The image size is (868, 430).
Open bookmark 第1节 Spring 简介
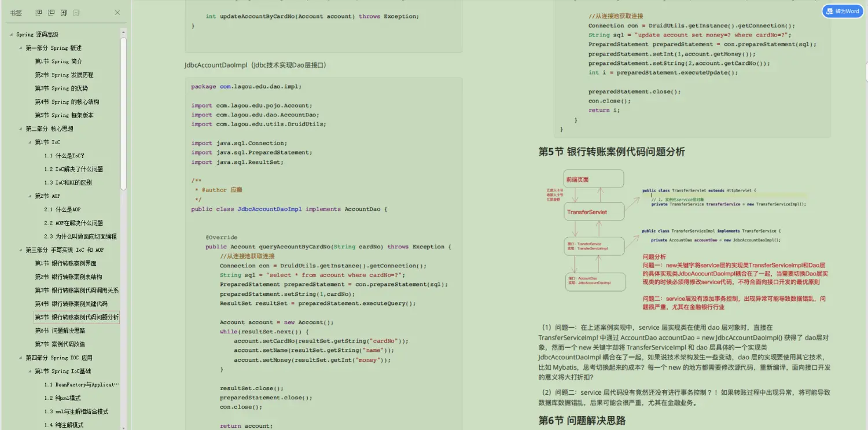coord(58,61)
